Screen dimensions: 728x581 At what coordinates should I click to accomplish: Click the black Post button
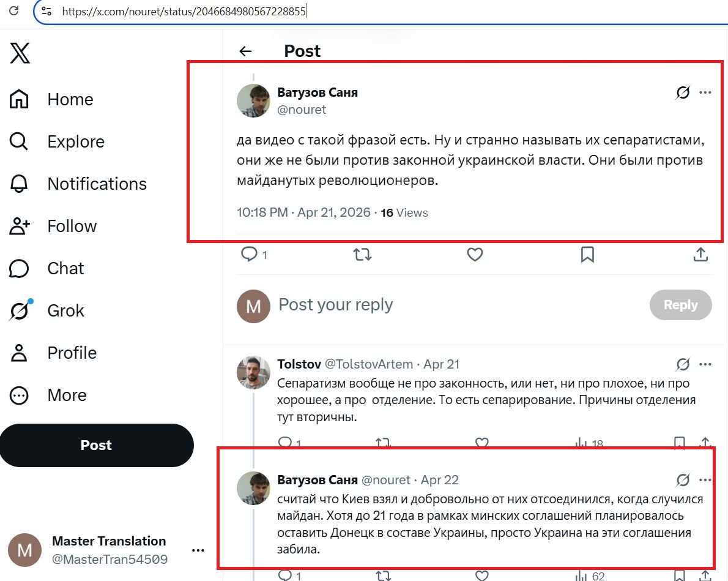(96, 445)
